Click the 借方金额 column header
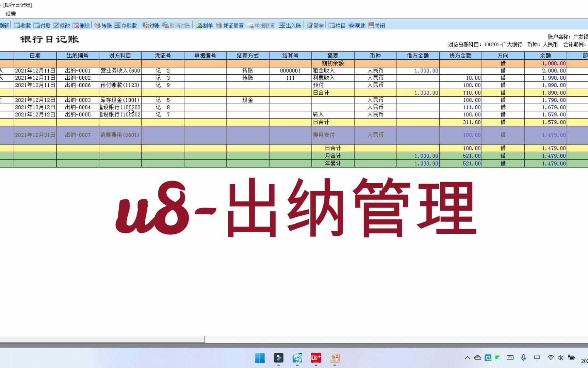This screenshot has height=368, width=588. (x=418, y=56)
